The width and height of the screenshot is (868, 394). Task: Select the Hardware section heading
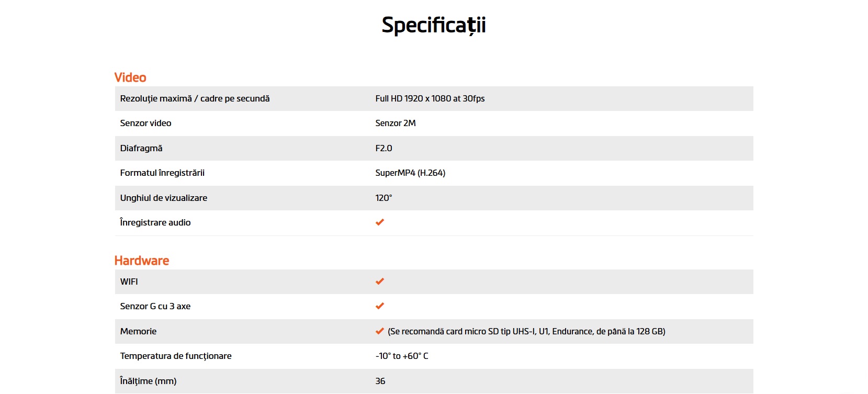(142, 261)
